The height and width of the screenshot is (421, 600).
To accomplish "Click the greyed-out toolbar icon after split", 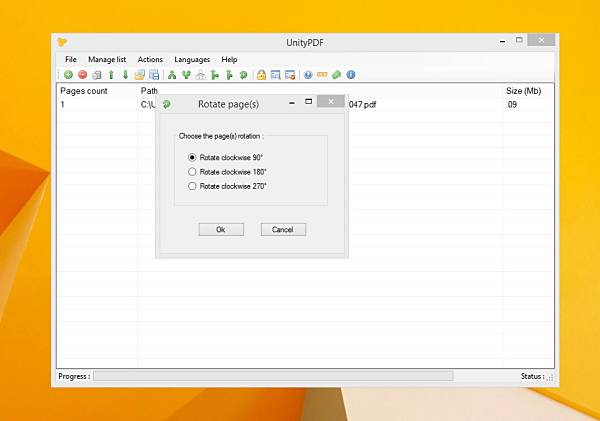I will point(201,75).
